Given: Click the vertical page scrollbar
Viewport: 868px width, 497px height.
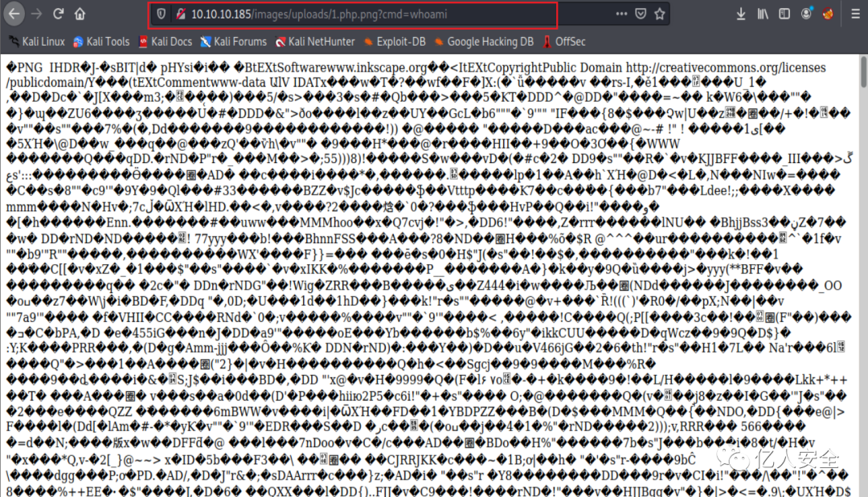Looking at the screenshot, I should tap(863, 71).
